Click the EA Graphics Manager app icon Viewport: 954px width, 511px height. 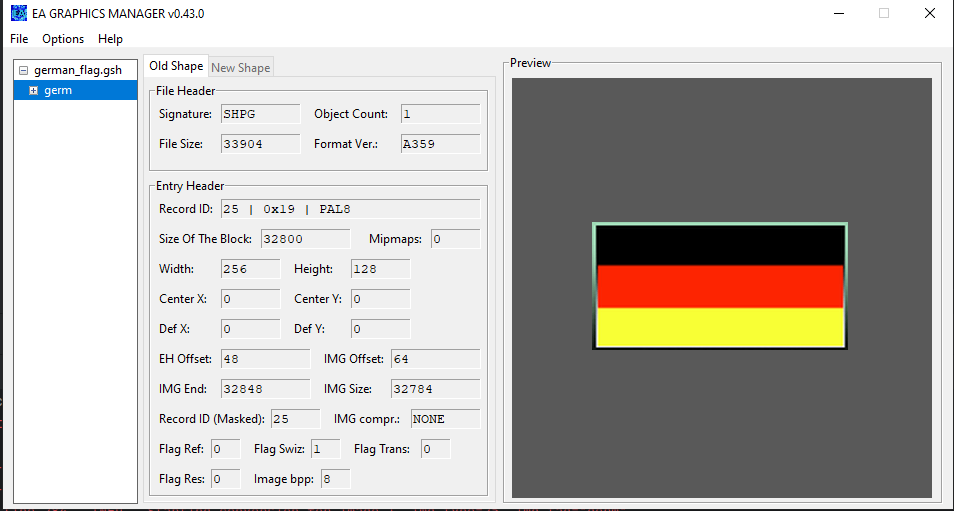tap(19, 13)
